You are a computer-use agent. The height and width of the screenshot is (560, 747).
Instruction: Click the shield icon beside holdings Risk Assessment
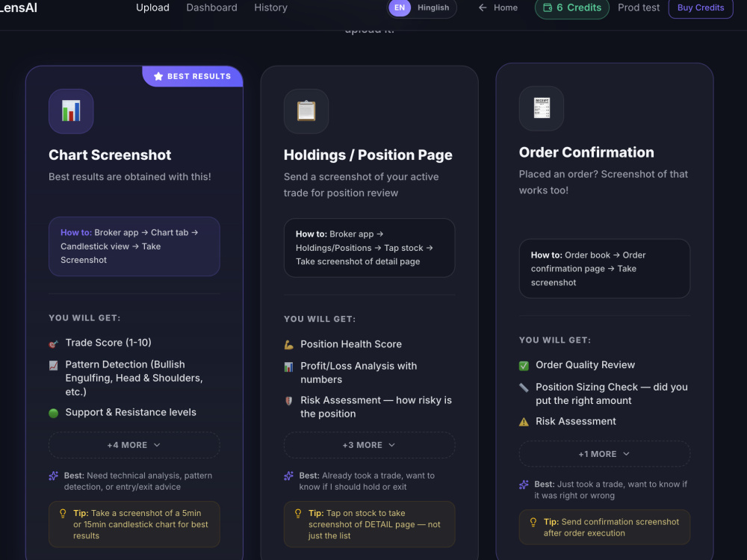288,401
